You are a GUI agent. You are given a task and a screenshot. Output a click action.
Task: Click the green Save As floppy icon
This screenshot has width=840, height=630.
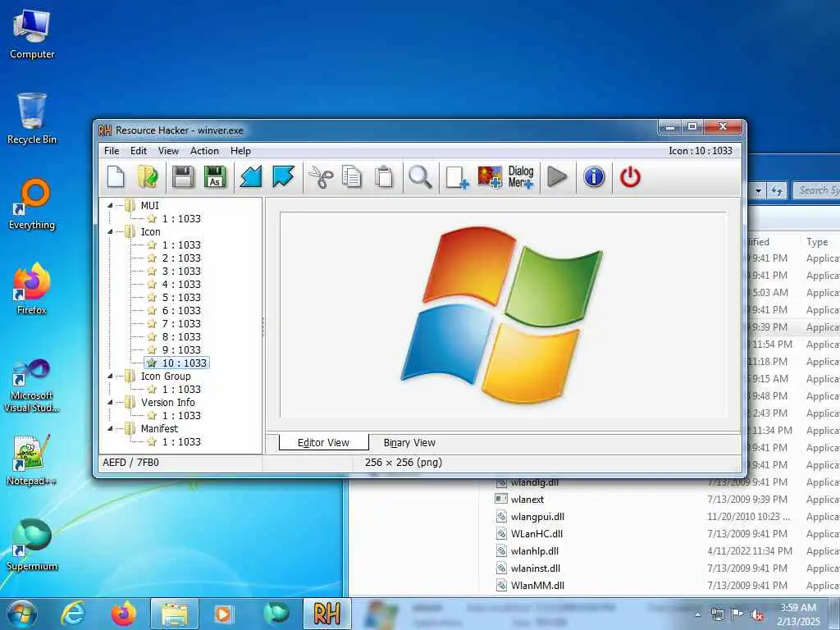[215, 177]
